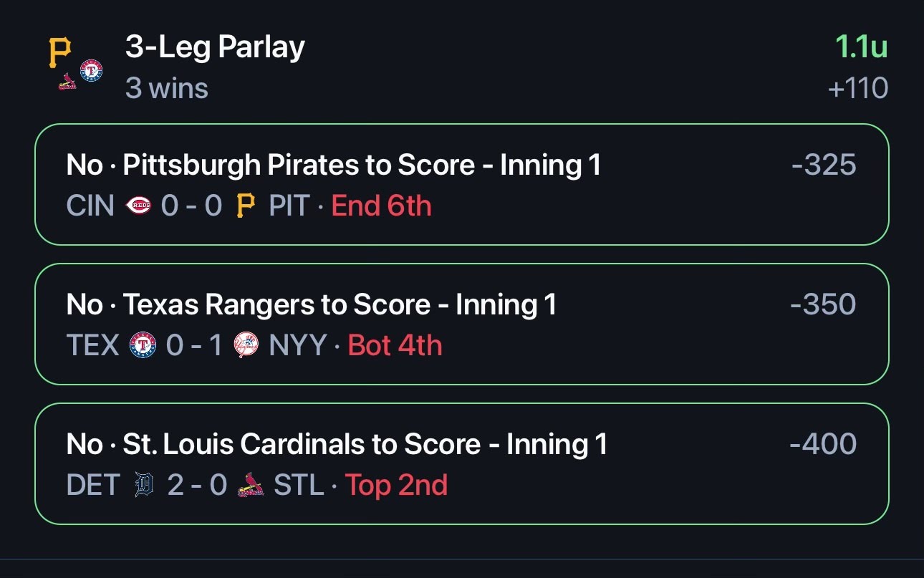Tap the Yankees logo beside NYY

click(x=247, y=346)
